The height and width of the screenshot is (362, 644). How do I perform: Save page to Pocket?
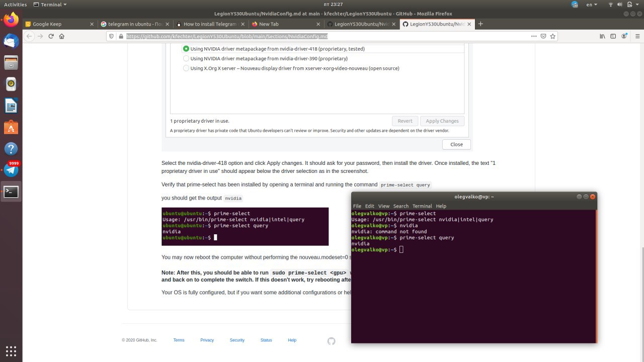coord(543,36)
